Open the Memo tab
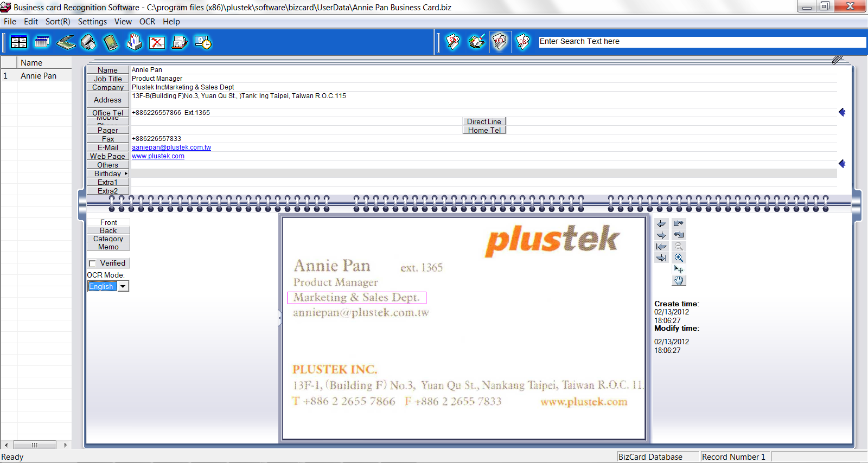The width and height of the screenshot is (868, 463). (x=108, y=247)
